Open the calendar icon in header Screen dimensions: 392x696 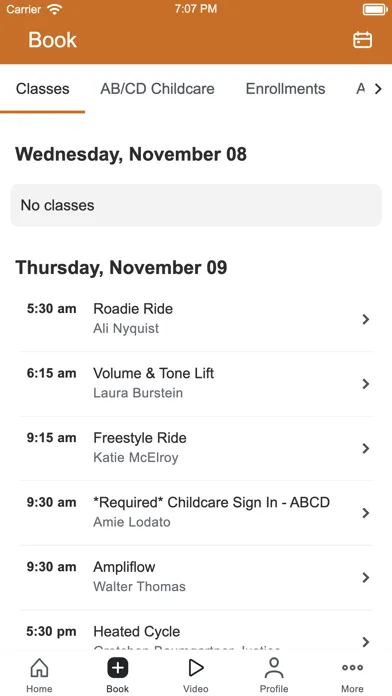[362, 40]
